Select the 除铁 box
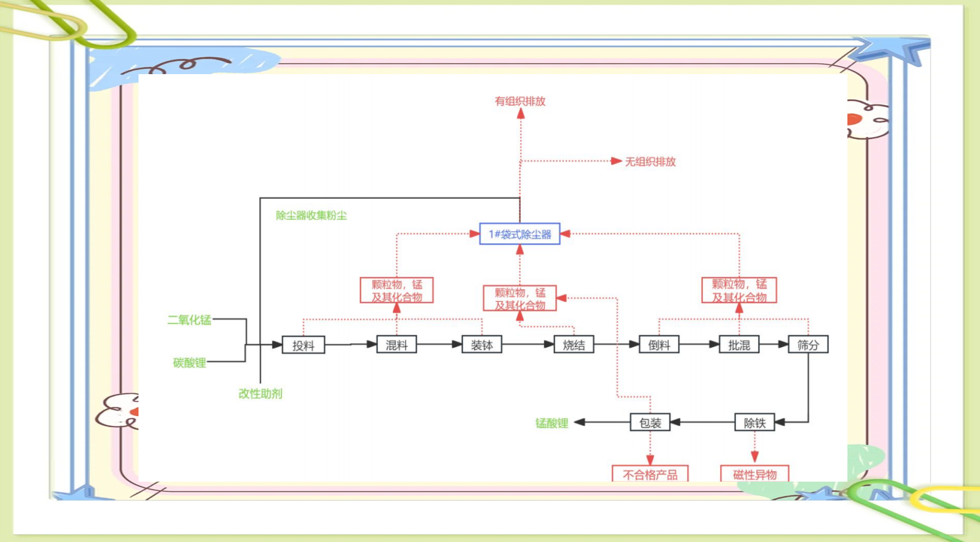 click(754, 423)
